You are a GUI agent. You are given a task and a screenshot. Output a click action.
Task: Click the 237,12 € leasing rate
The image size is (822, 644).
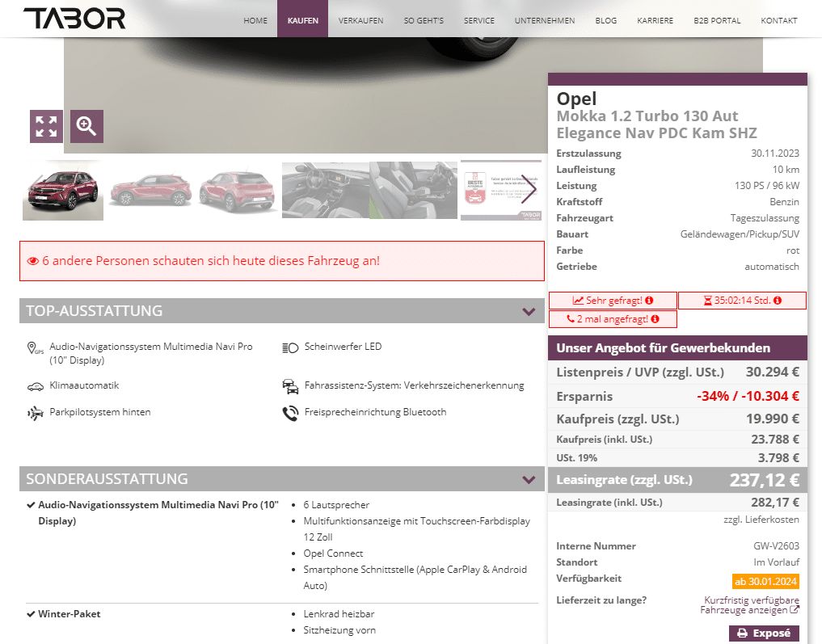pos(765,480)
